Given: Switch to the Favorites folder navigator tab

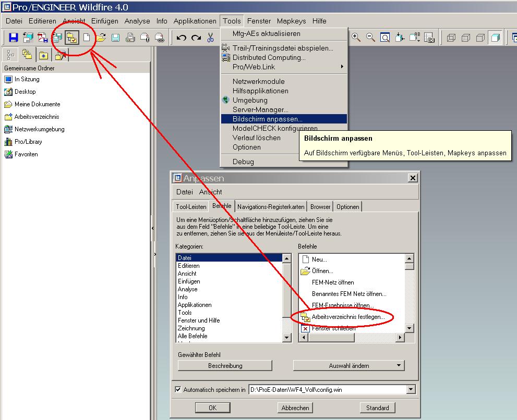Looking at the screenshot, I should click(43, 55).
